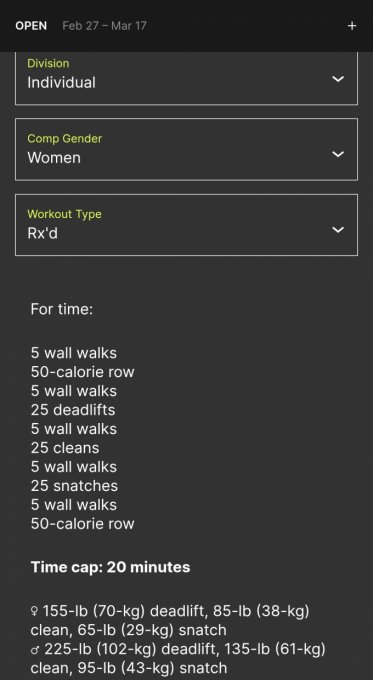Click the Women value in Comp Gender

point(54,158)
